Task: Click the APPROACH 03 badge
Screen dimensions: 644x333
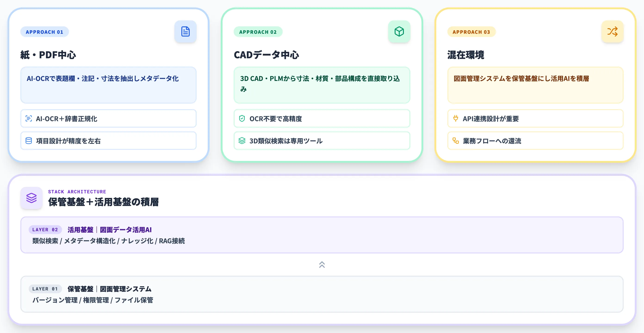Action: [471, 32]
